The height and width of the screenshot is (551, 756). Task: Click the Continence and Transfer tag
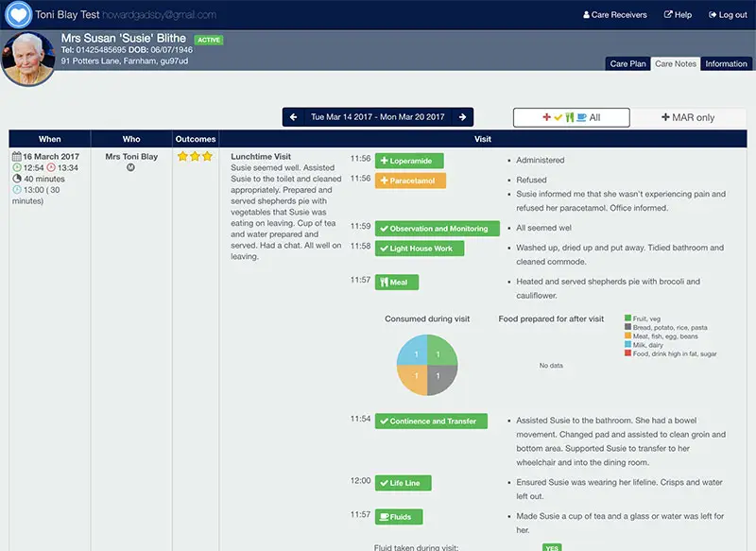431,422
